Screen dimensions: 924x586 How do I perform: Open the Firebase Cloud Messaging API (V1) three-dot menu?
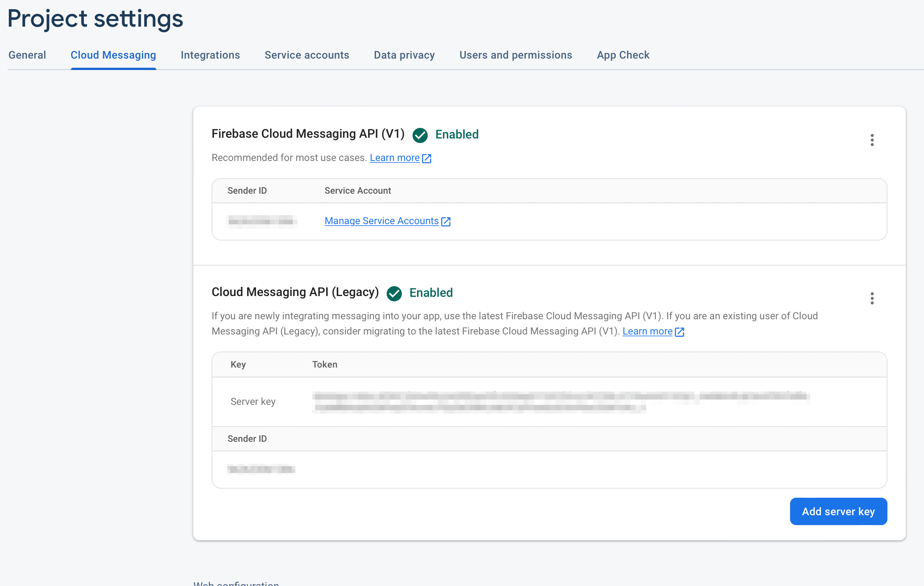872,140
